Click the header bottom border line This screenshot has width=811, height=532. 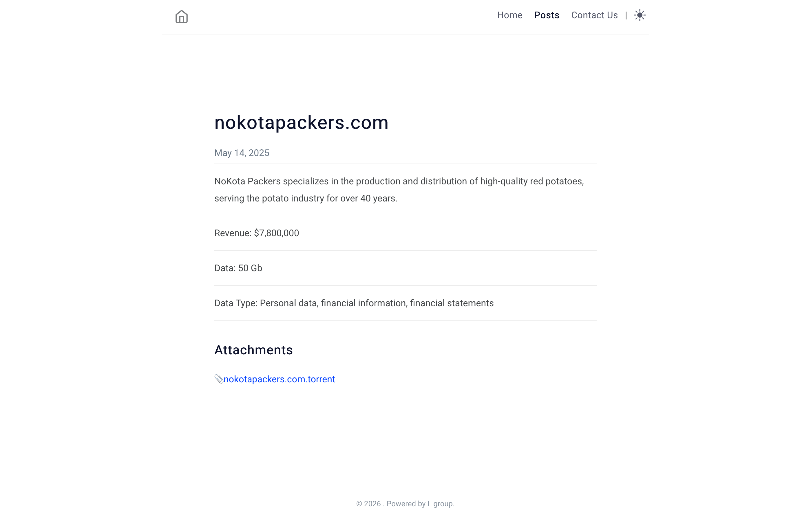(x=405, y=34)
